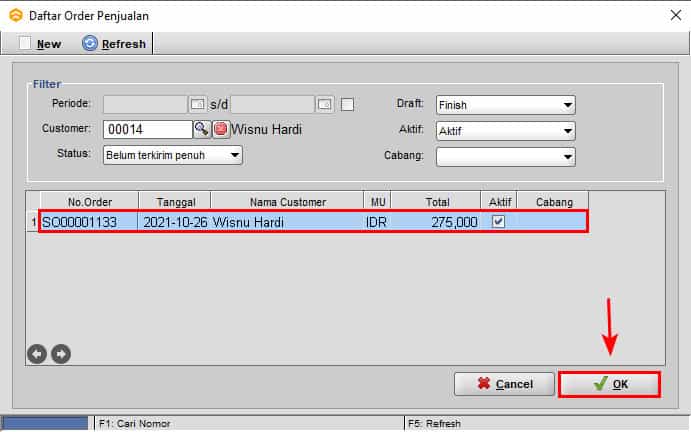Open the Aktif filter dropdown

pyautogui.click(x=567, y=131)
